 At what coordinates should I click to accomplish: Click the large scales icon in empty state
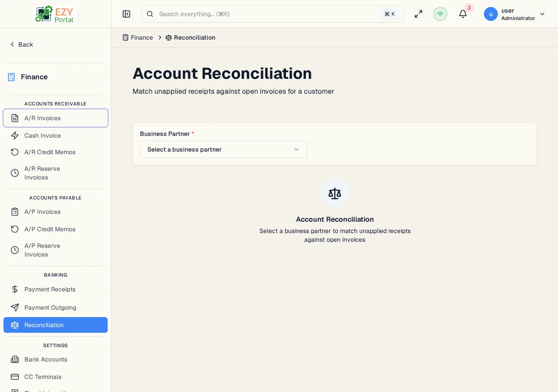pos(335,193)
